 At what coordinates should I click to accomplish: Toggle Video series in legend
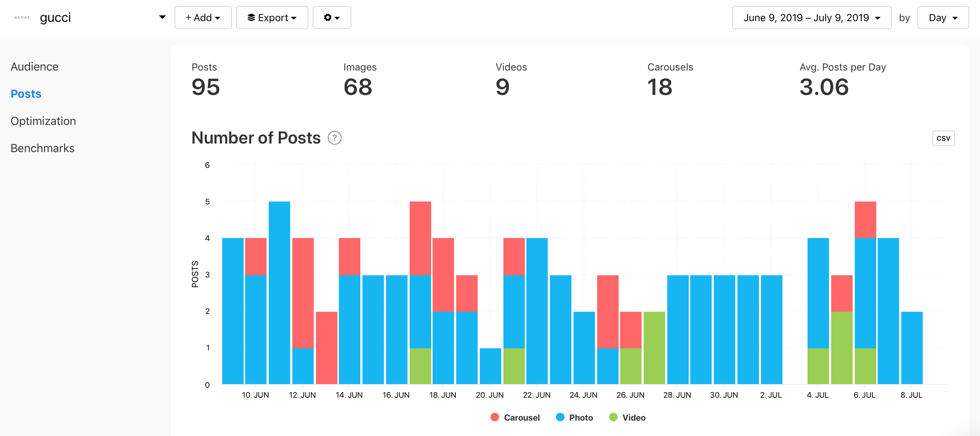(x=627, y=417)
